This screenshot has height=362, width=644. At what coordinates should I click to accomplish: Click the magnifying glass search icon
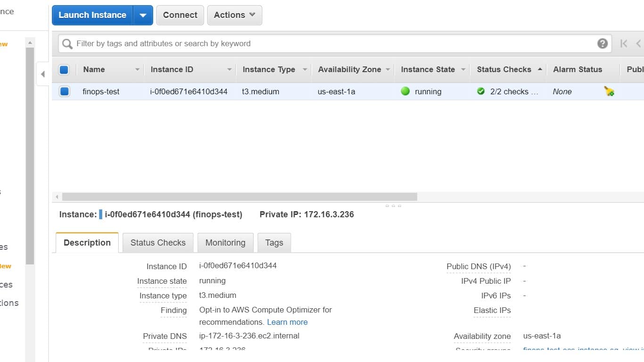pos(66,43)
